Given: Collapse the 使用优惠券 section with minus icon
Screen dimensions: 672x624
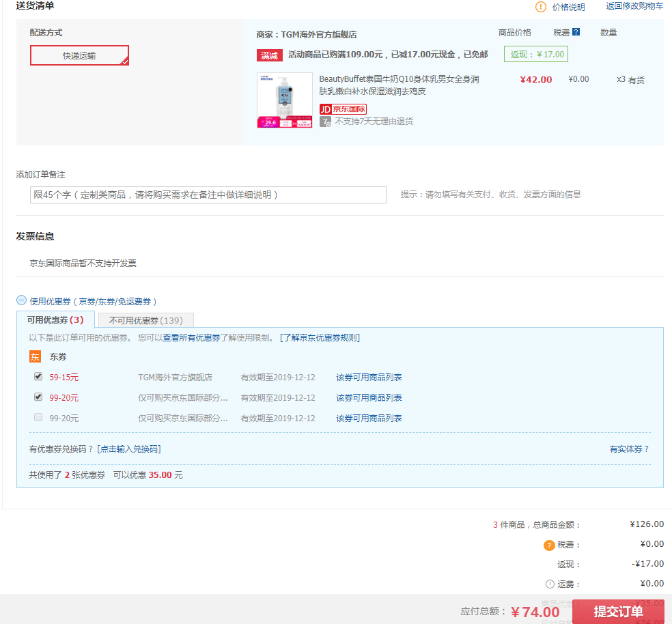Looking at the screenshot, I should click(21, 300).
